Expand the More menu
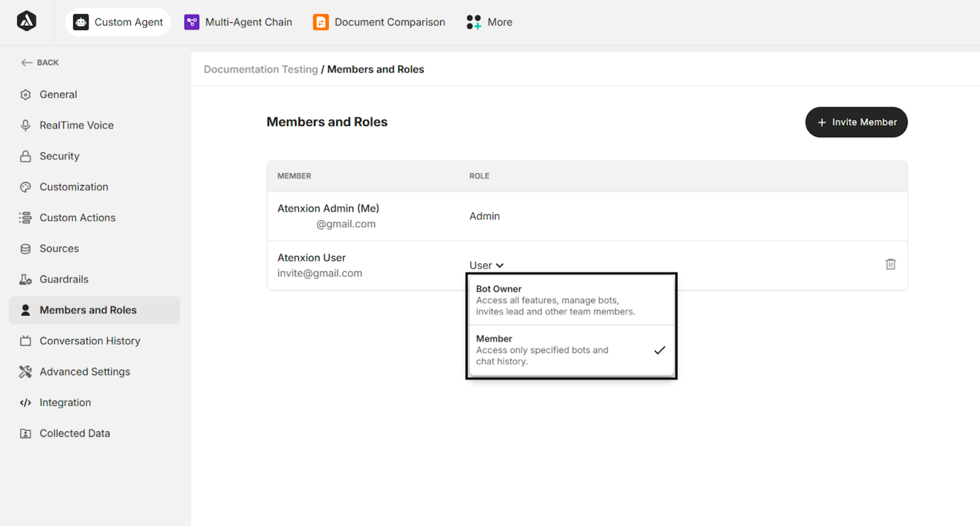Viewport: 980px width, 526px height. [488, 22]
